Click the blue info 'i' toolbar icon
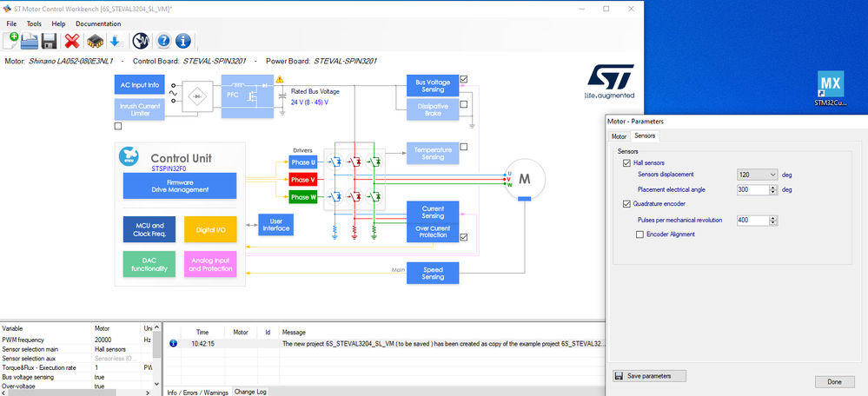The height and width of the screenshot is (396, 868). coord(183,40)
